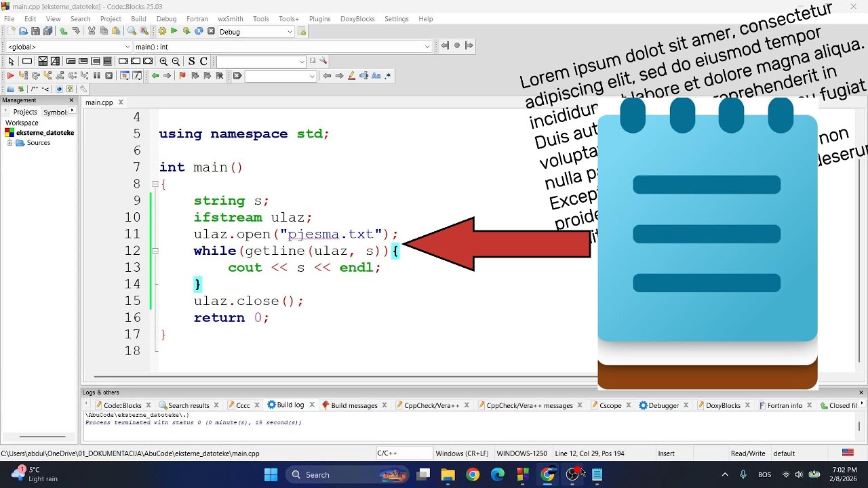The height and width of the screenshot is (488, 868).
Task: Open the Plugins menu
Action: coord(319,19)
